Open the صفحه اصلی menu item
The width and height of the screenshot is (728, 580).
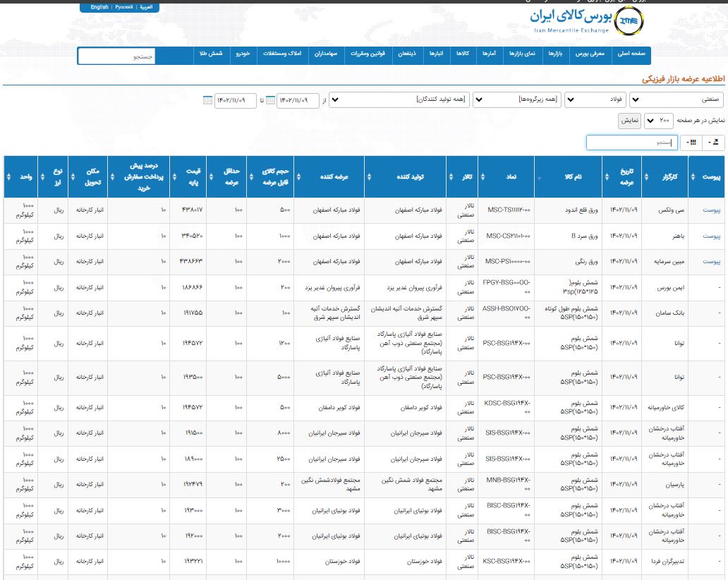[631, 54]
